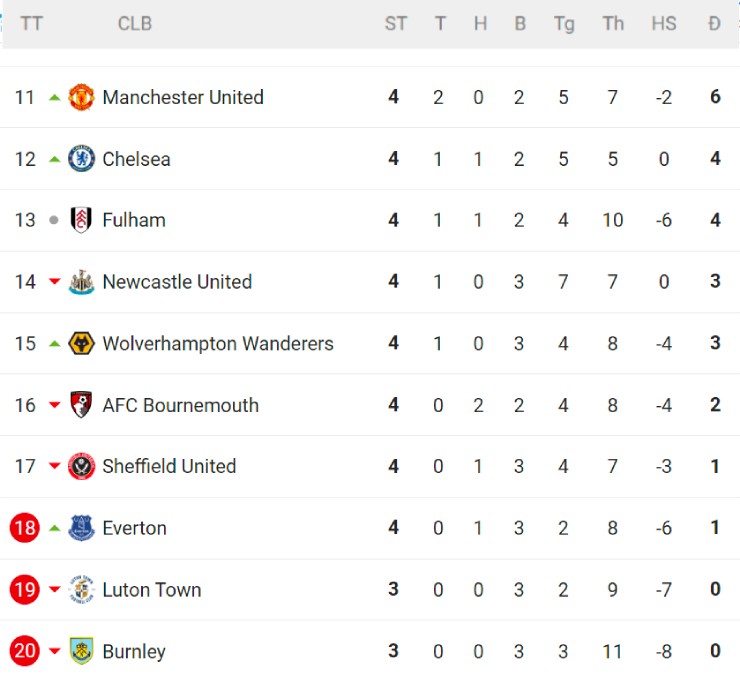The height and width of the screenshot is (691, 740).
Task: Click the Everton club crest
Action: click(81, 528)
